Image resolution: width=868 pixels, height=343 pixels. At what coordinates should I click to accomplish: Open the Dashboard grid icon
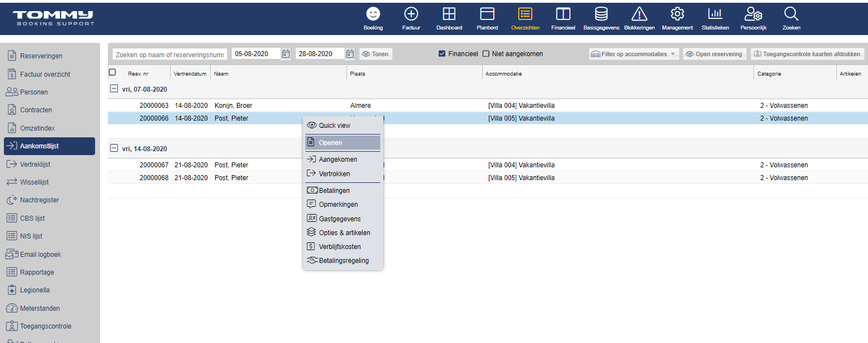(x=449, y=14)
